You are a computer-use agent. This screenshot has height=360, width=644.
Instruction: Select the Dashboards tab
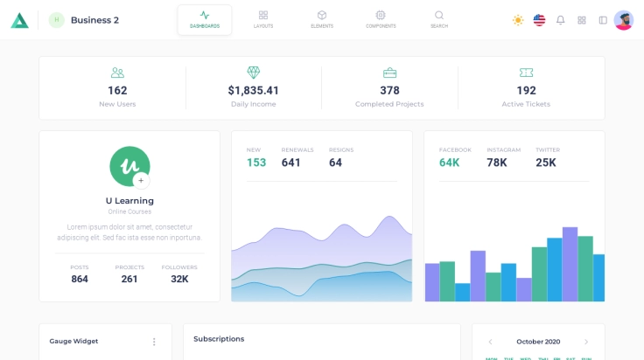(205, 19)
